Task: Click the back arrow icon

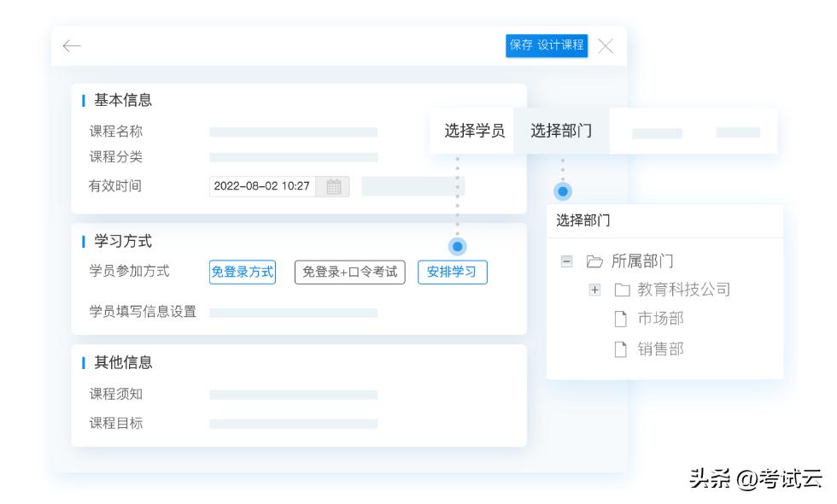Action: tap(72, 46)
